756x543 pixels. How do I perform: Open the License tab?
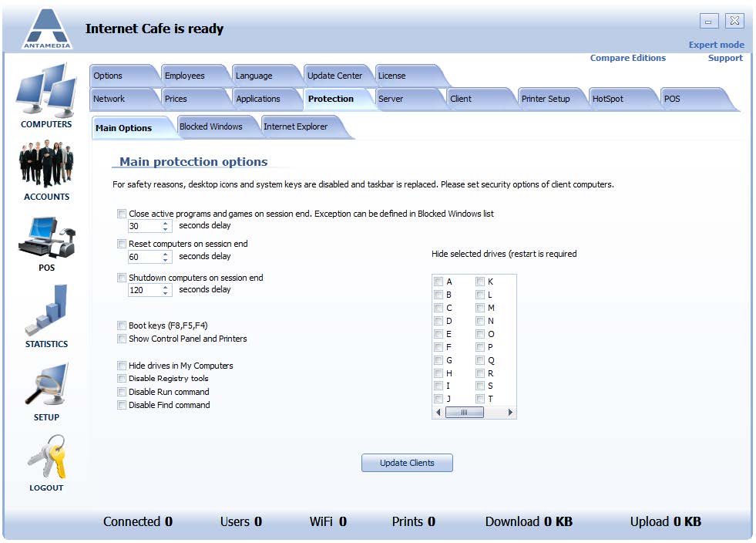tap(408, 76)
